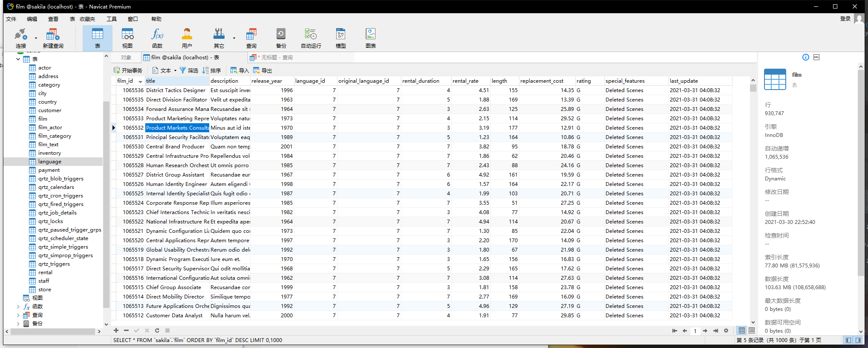Open the 备份 (Backup) toolbar icon
This screenshot has height=348, width=868.
pyautogui.click(x=281, y=38)
